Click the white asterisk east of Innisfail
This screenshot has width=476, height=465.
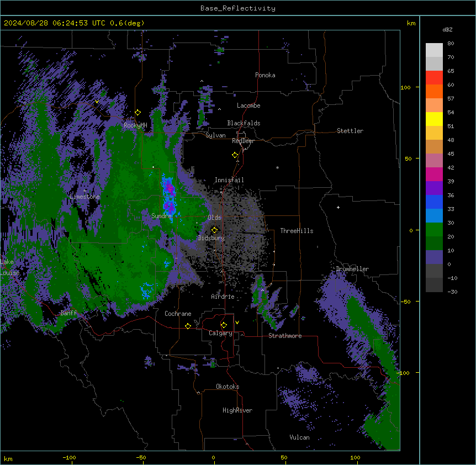[x=277, y=167]
